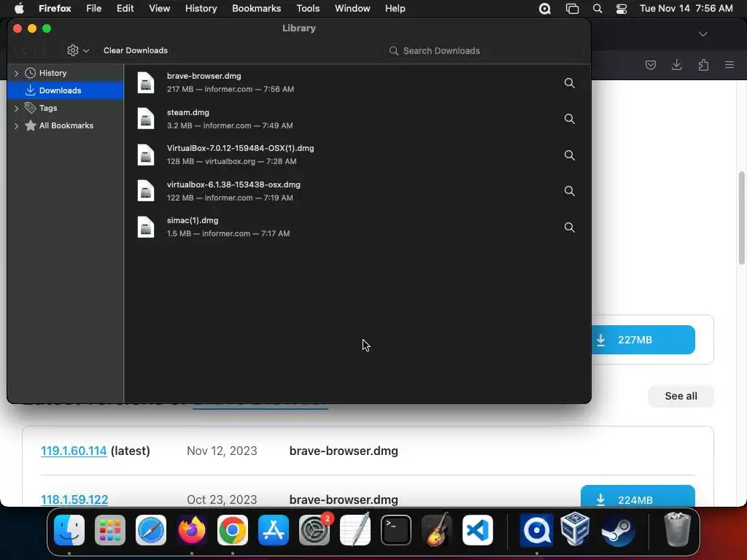Expand the History tree item arrow
The width and height of the screenshot is (747, 560).
point(17,73)
